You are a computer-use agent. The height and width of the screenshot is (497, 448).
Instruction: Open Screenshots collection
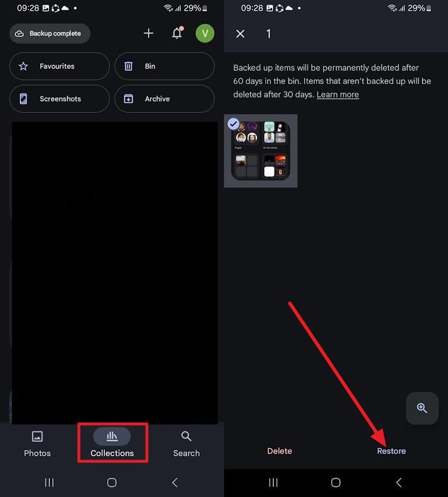click(x=60, y=99)
